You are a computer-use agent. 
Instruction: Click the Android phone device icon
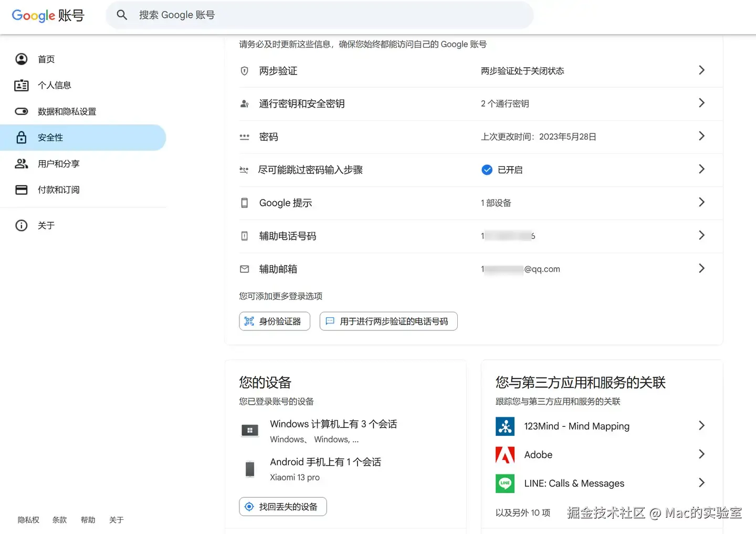[x=250, y=469]
